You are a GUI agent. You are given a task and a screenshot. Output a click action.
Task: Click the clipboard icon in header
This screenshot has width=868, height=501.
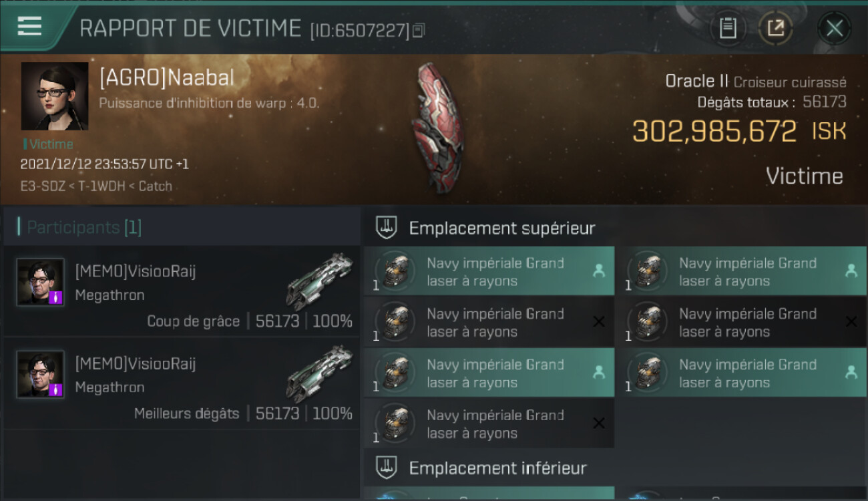pyautogui.click(x=728, y=28)
